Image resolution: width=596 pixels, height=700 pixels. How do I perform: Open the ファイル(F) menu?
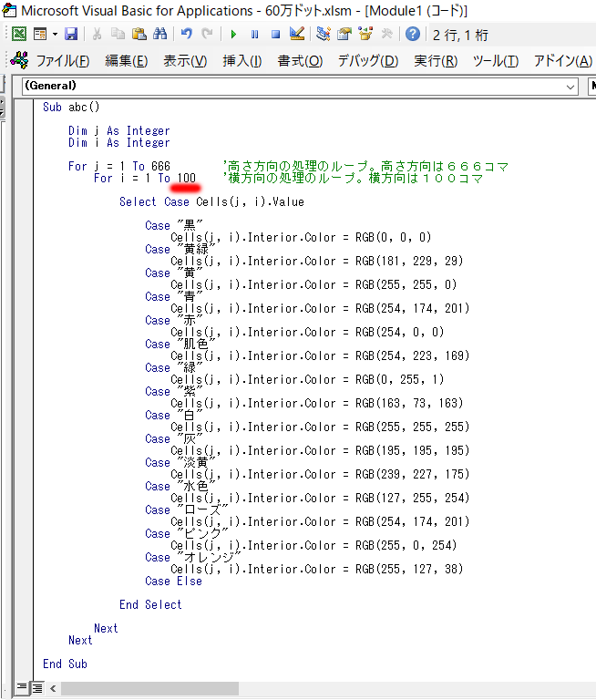click(x=63, y=61)
